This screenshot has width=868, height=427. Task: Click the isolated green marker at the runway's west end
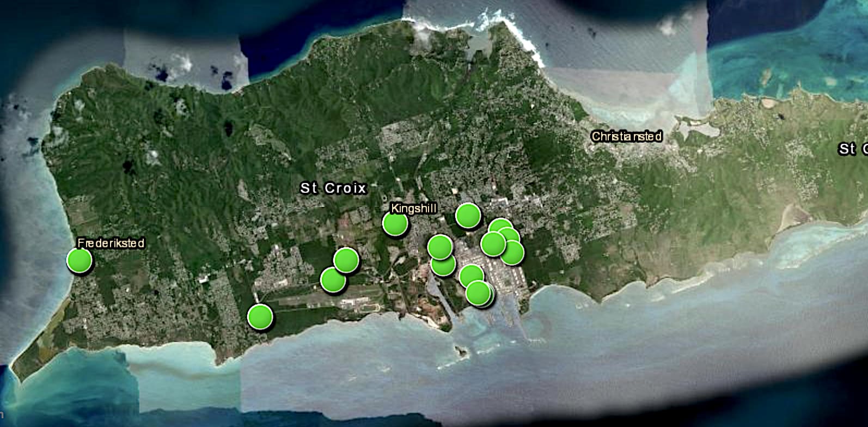pyautogui.click(x=260, y=316)
